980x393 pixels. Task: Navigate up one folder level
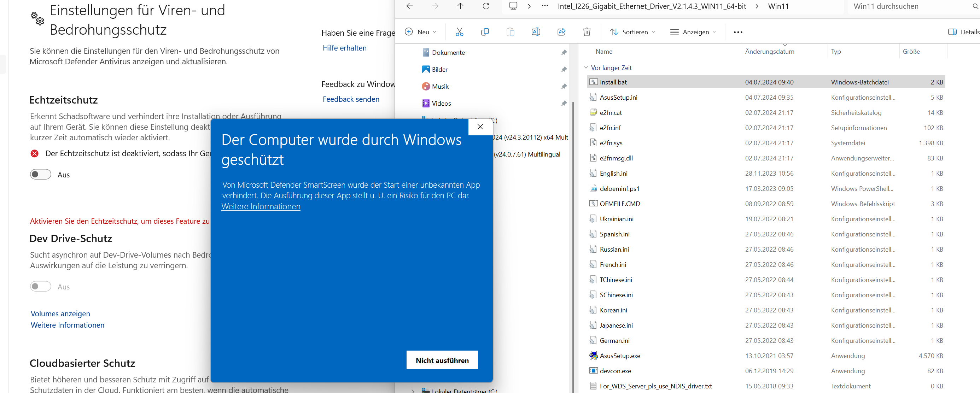click(x=460, y=6)
